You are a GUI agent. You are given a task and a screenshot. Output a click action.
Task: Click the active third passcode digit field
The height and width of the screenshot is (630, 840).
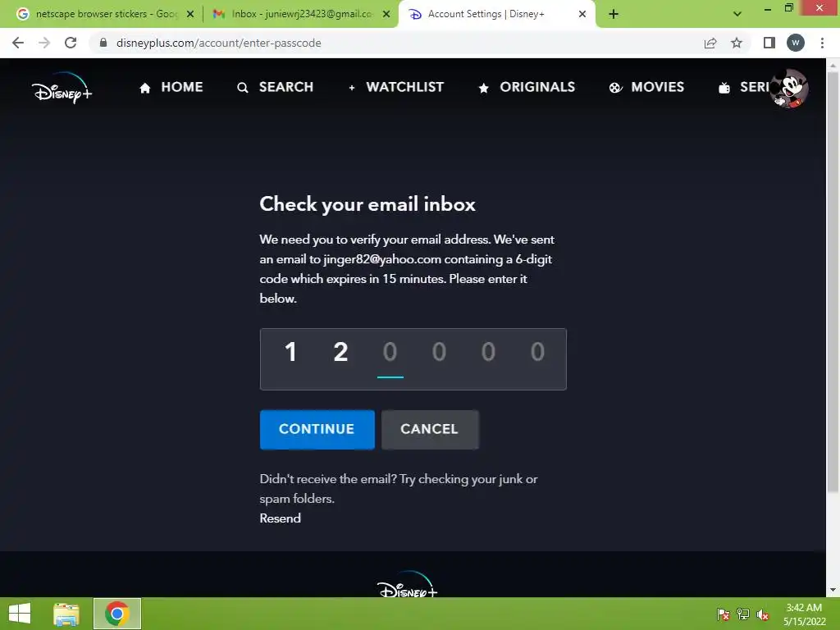390,353
